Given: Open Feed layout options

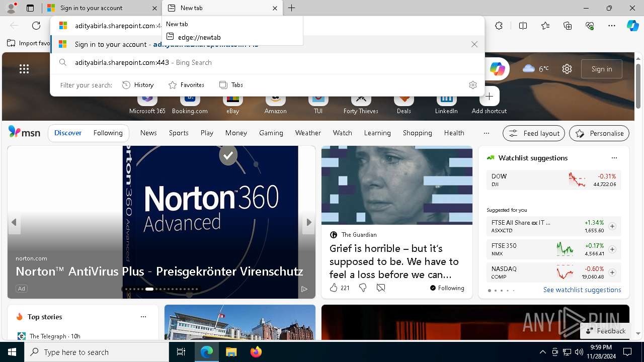Looking at the screenshot, I should (534, 133).
